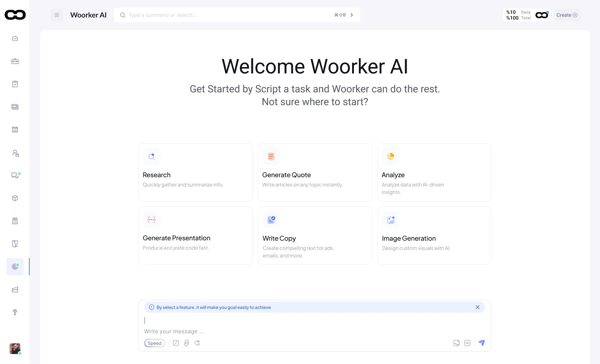Image resolution: width=600 pixels, height=364 pixels.
Task: Open the daily and total usage widget
Action: tap(527, 15)
